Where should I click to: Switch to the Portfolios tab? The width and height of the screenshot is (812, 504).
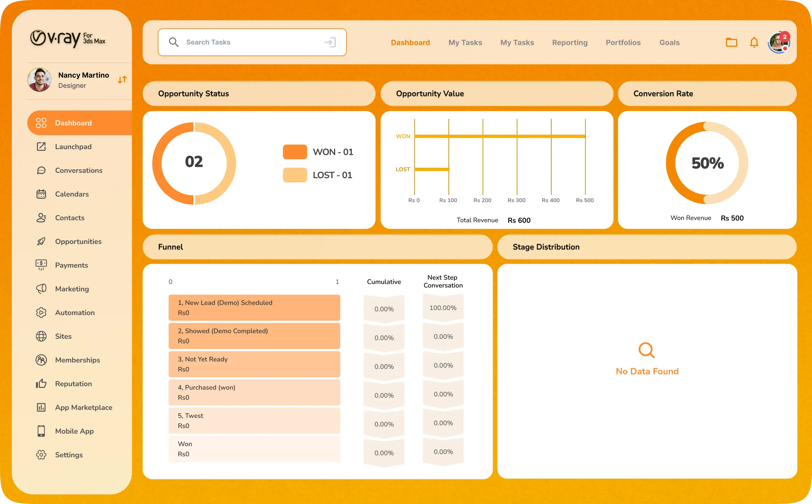pyautogui.click(x=623, y=42)
